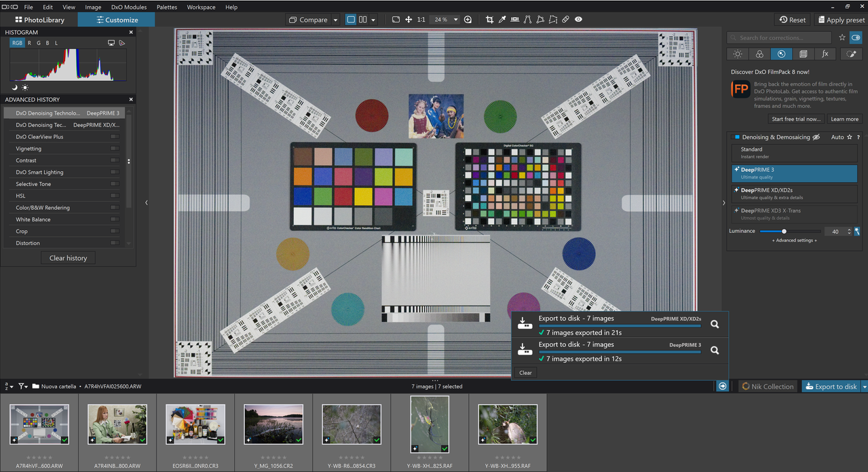Click Search for corrections field
The image size is (868, 472).
click(779, 38)
